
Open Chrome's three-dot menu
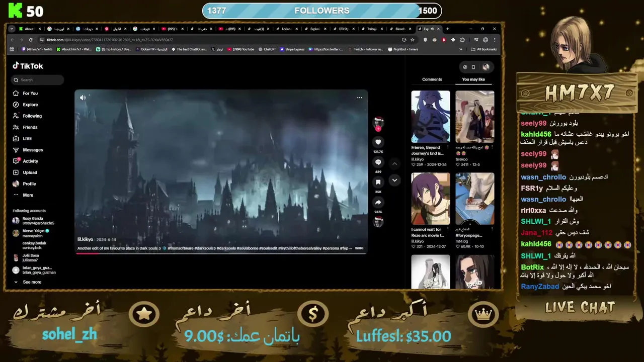(495, 40)
